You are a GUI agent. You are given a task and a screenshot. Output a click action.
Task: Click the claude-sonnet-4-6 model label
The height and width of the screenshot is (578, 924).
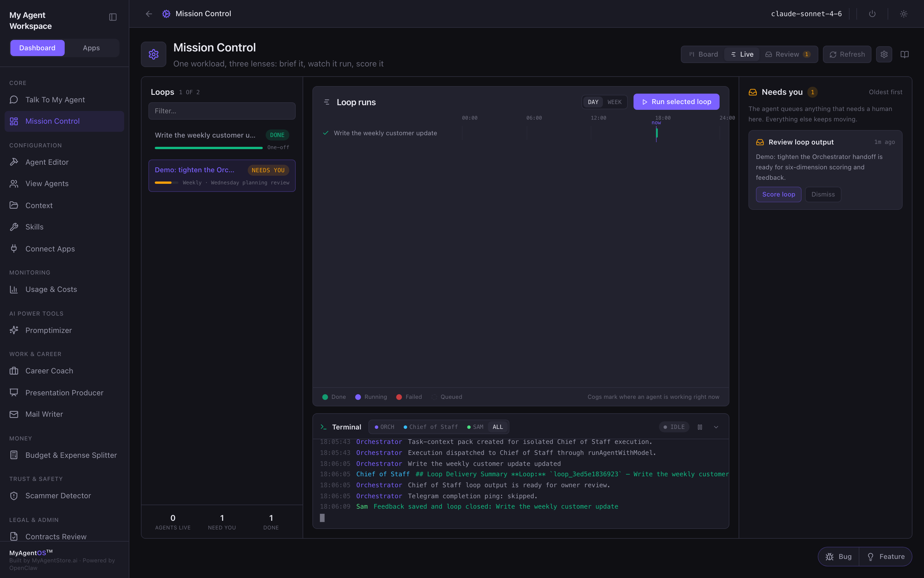806,14
